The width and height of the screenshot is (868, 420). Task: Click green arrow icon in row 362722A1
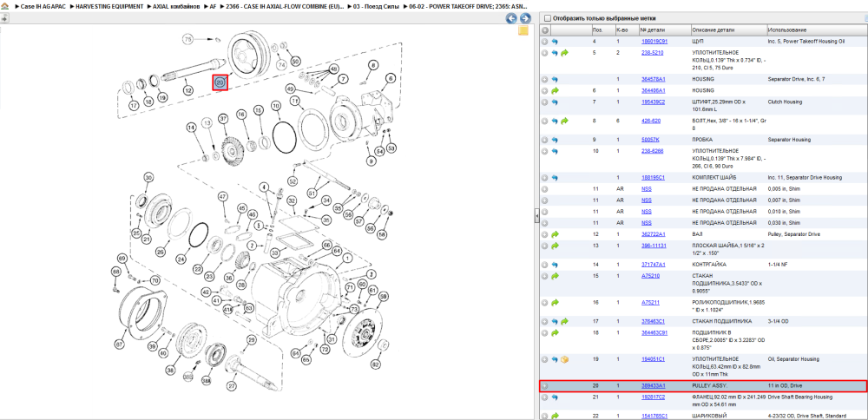click(555, 234)
